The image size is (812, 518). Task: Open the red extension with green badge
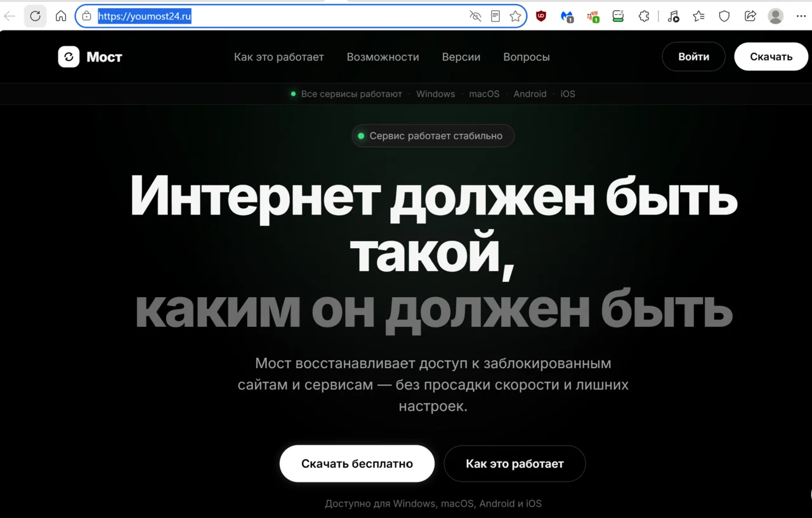coord(593,17)
